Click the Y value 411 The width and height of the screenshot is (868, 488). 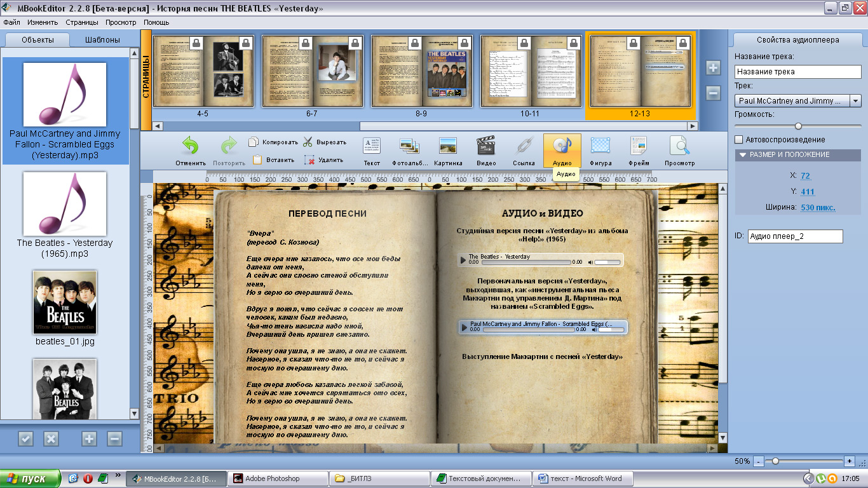pyautogui.click(x=808, y=191)
